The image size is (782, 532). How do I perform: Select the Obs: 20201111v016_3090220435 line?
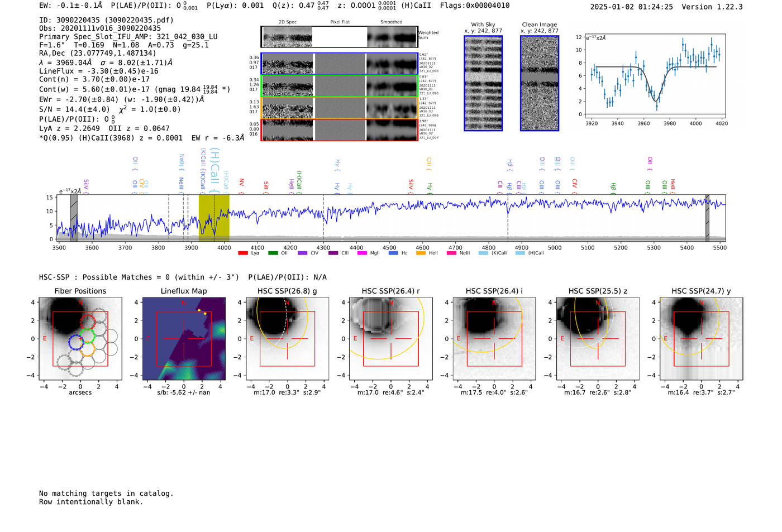click(100, 28)
